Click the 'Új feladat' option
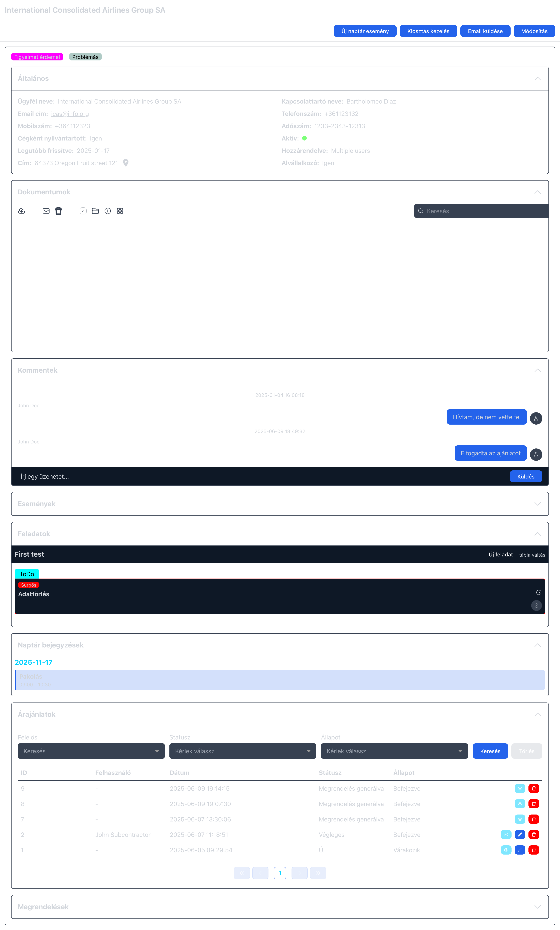This screenshot has height=930, width=560. click(500, 554)
